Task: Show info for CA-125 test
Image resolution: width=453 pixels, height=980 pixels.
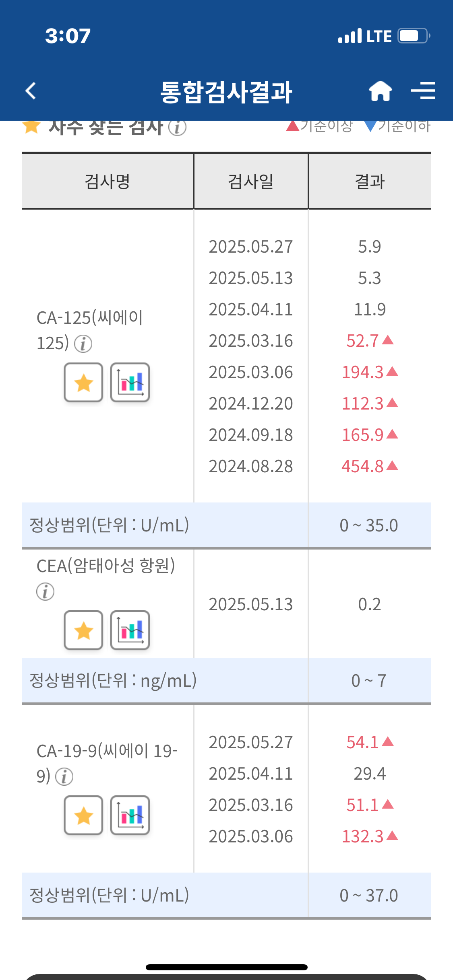Action: (83, 344)
